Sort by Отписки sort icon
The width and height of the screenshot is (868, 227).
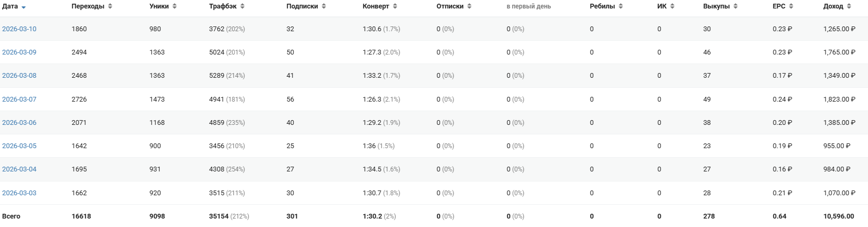(x=469, y=6)
